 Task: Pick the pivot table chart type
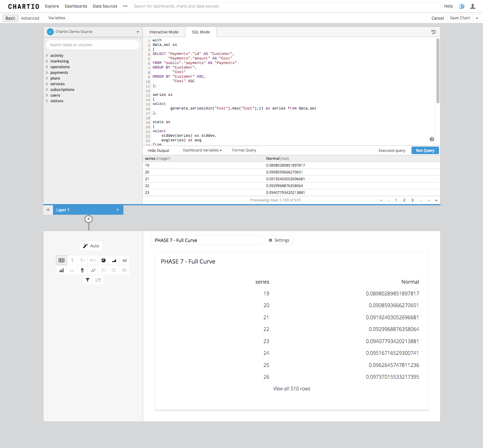tap(98, 280)
